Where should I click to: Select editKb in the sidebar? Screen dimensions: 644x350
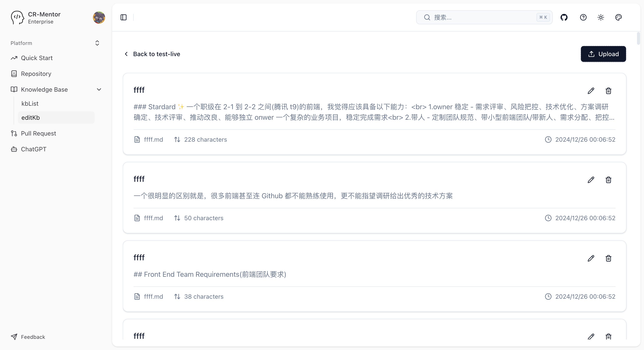31,117
